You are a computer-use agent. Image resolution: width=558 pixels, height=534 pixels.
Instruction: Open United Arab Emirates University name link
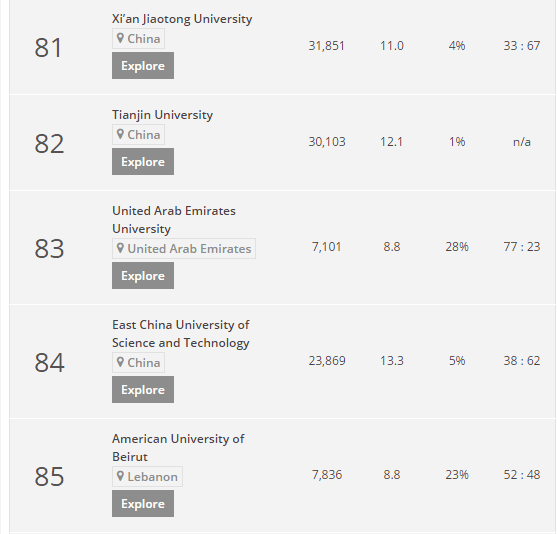174,220
